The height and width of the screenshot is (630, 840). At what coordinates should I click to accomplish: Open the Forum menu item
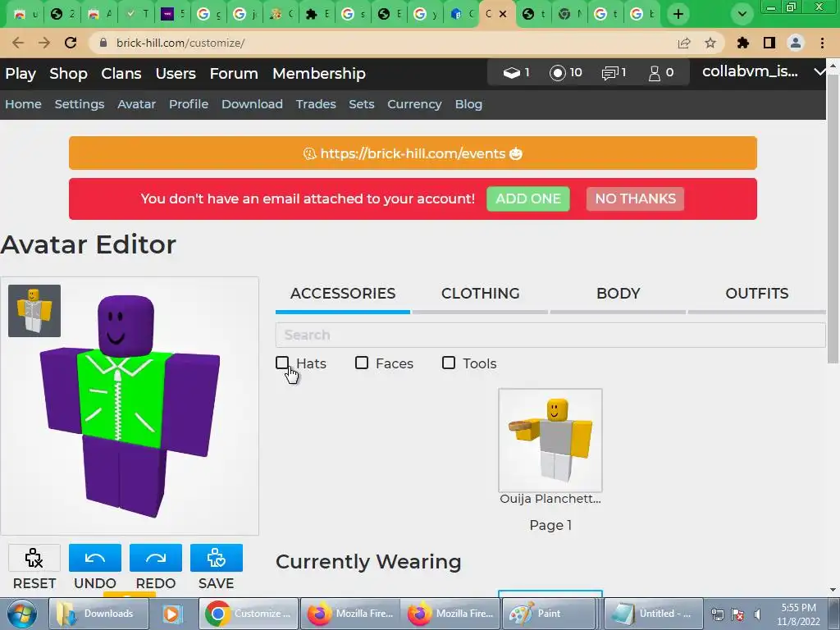click(234, 73)
